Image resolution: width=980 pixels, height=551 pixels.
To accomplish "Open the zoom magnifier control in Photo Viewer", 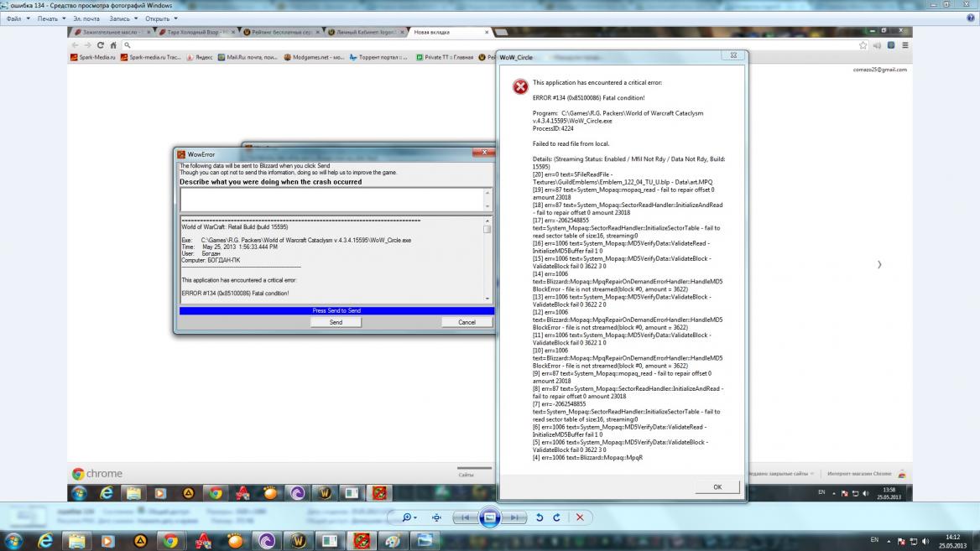I will (x=408, y=517).
